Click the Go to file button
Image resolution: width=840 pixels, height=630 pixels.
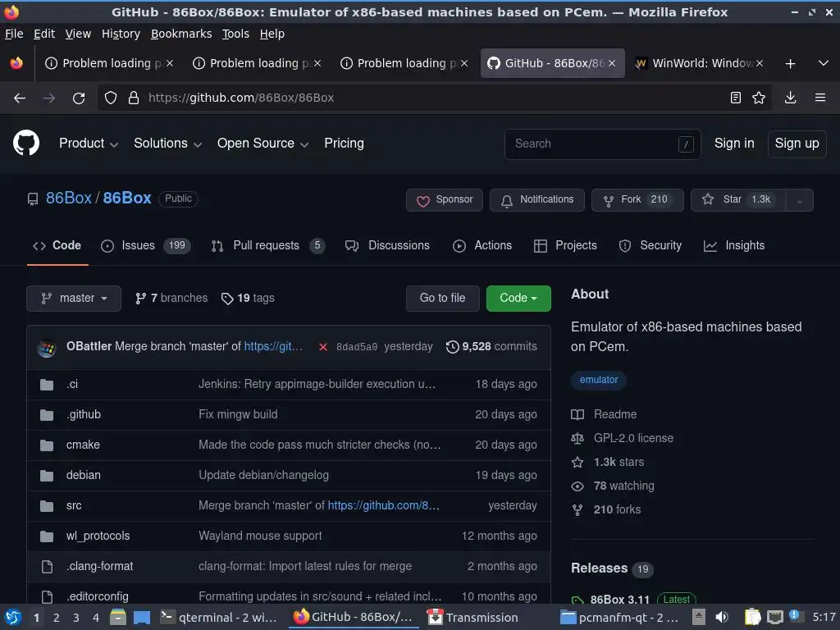[442, 299]
